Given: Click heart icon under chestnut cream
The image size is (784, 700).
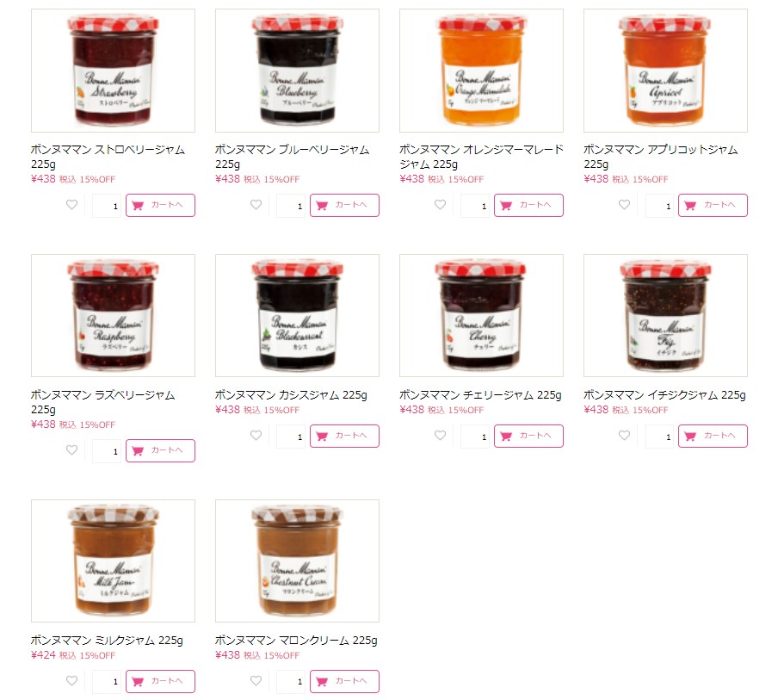Looking at the screenshot, I should pos(256,680).
